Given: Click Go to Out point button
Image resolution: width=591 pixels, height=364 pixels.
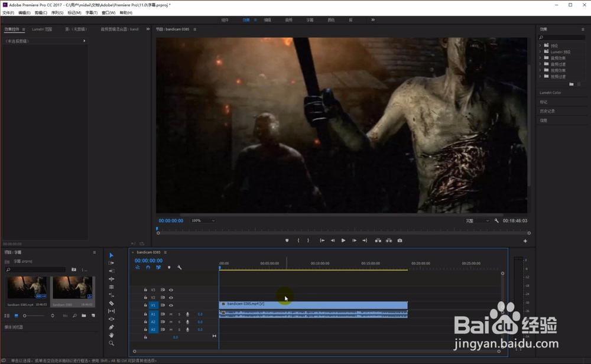Looking at the screenshot, I should [365, 240].
